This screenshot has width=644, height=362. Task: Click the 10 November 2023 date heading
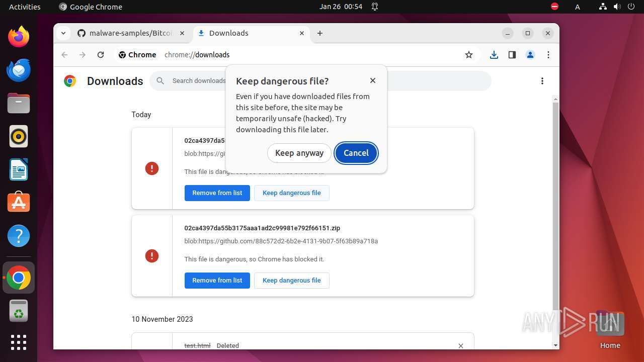(x=162, y=319)
